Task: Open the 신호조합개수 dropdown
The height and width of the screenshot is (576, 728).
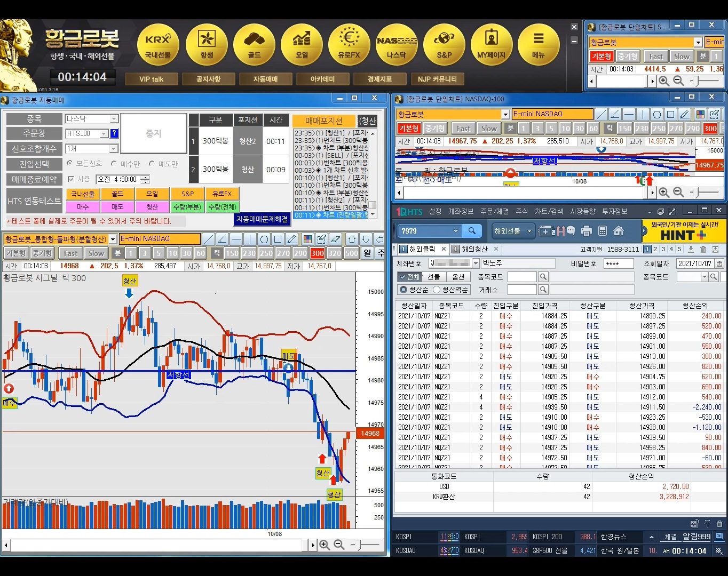Action: click(114, 148)
